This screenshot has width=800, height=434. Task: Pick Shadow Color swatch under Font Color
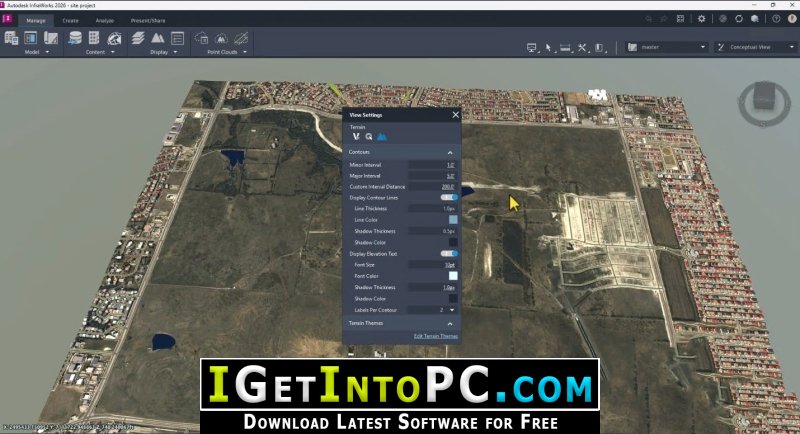click(453, 298)
